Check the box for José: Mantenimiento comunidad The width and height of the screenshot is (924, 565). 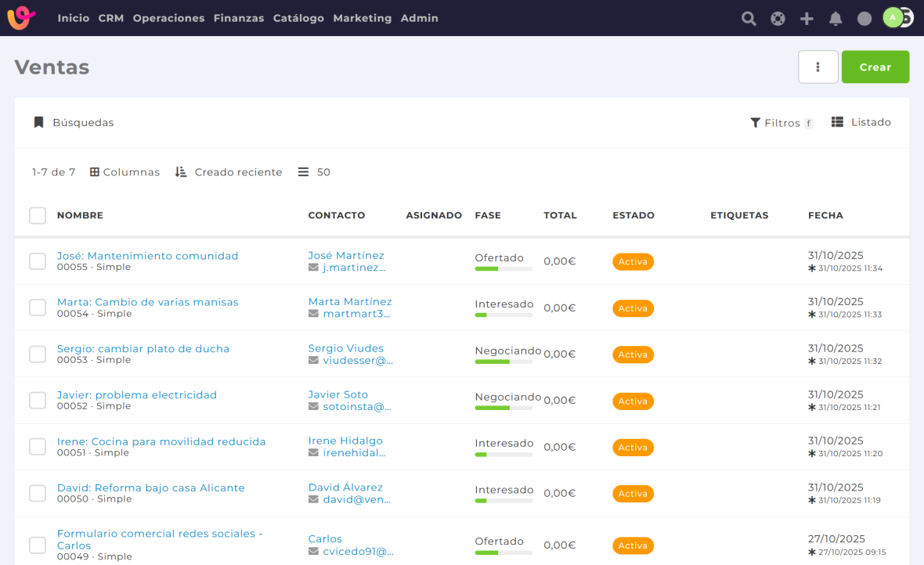[x=38, y=261]
